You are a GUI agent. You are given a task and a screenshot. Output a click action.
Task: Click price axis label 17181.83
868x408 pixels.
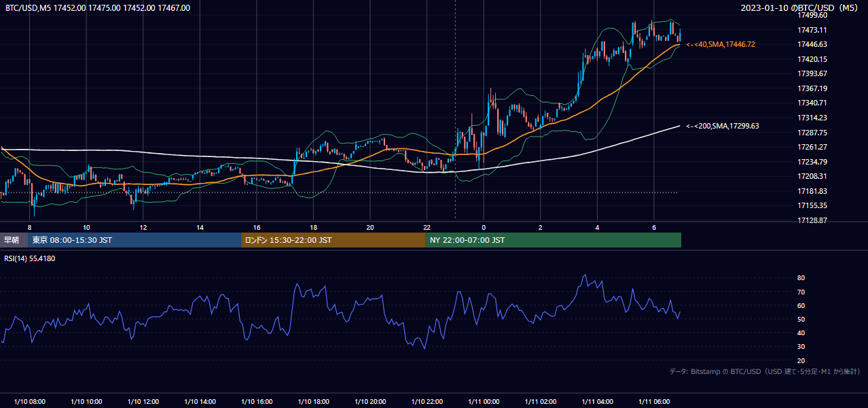[x=812, y=191]
